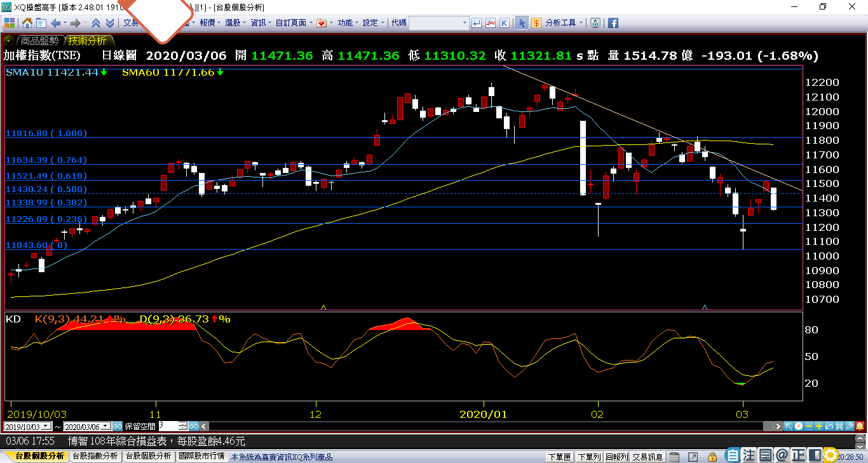Switch to the 商品盤勢 tab
Viewport: 868px width, 463px height.
(39, 40)
